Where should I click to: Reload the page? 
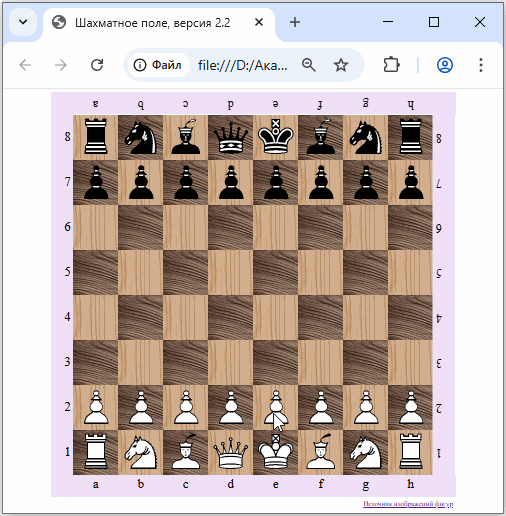click(x=97, y=65)
